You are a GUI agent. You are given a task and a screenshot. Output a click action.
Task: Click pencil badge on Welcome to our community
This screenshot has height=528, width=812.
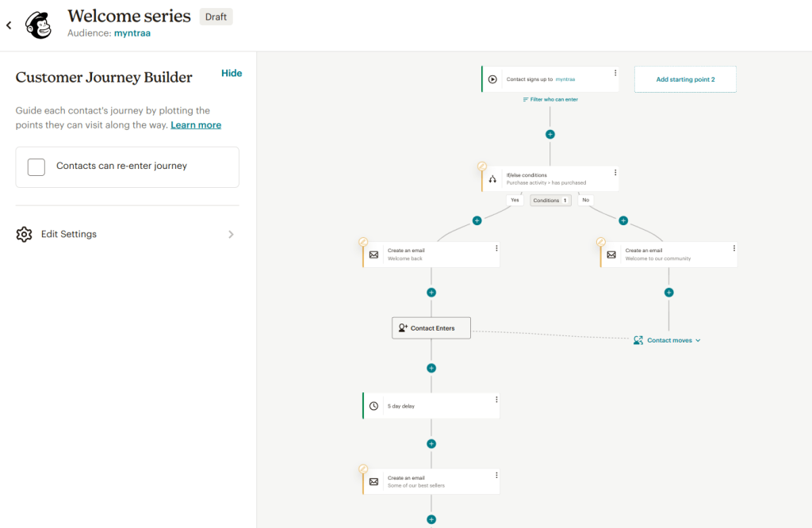tap(601, 242)
